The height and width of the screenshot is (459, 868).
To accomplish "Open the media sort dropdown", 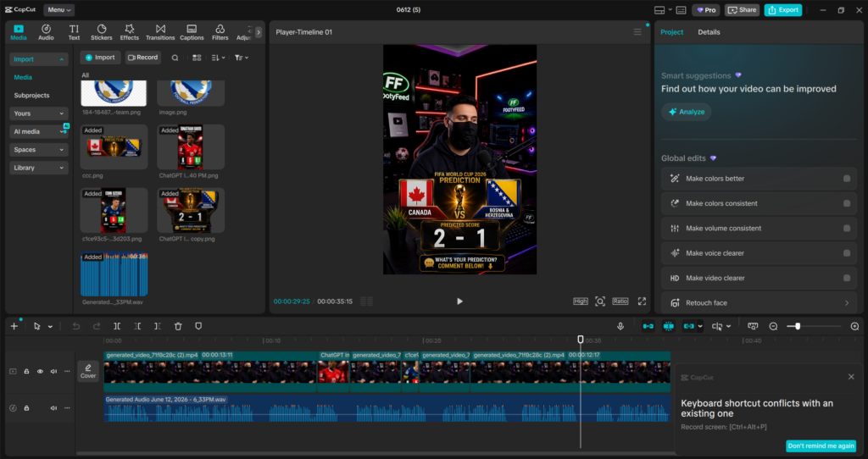I will click(x=218, y=58).
